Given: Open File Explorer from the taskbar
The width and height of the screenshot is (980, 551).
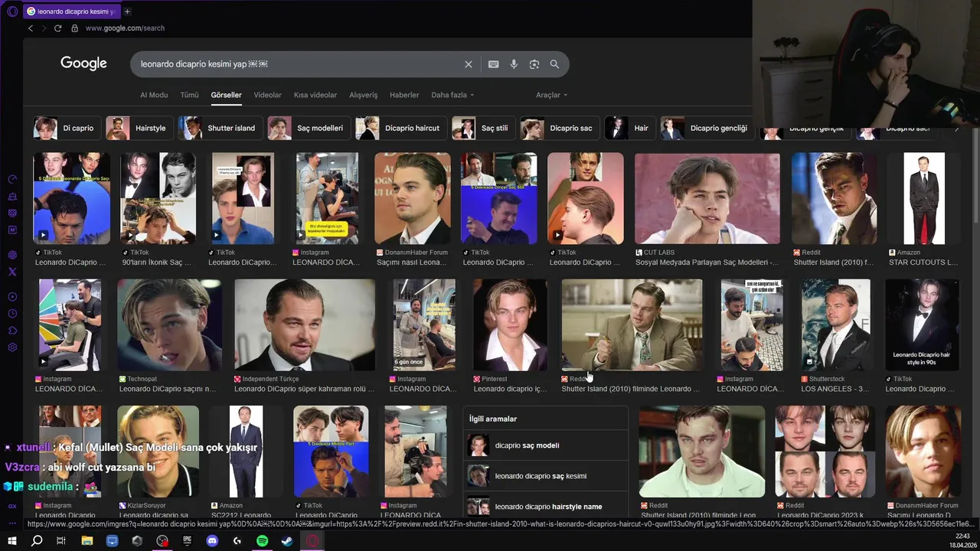Looking at the screenshot, I should point(87,541).
